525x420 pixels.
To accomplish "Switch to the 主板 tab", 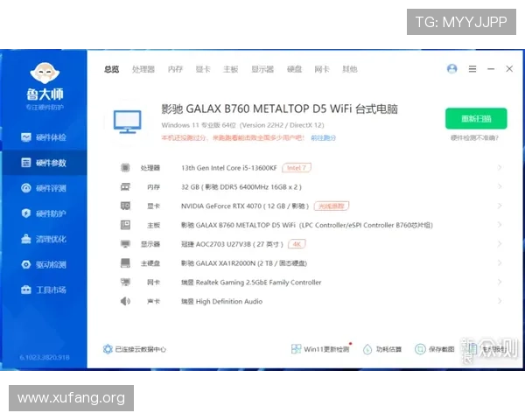I will pos(231,69).
